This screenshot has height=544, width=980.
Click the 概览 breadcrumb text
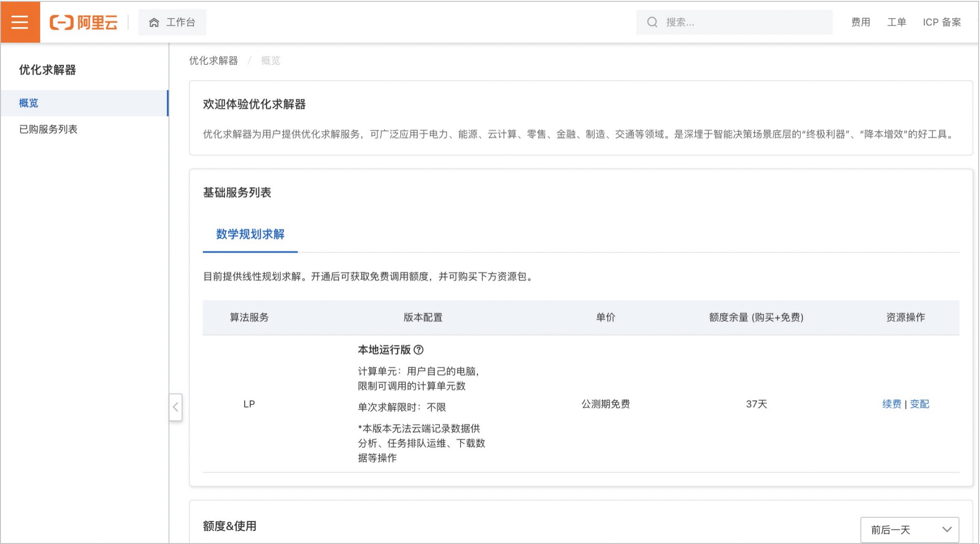pyautogui.click(x=270, y=61)
